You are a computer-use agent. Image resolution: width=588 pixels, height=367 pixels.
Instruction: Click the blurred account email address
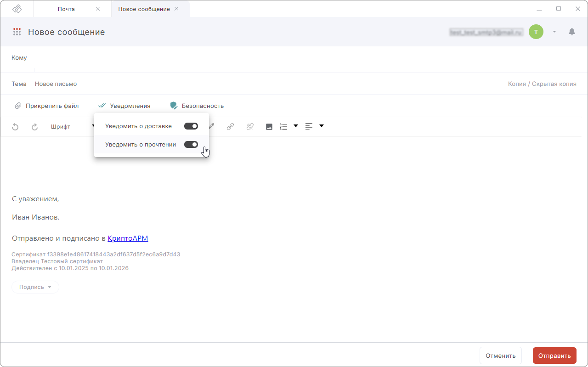[x=486, y=32]
